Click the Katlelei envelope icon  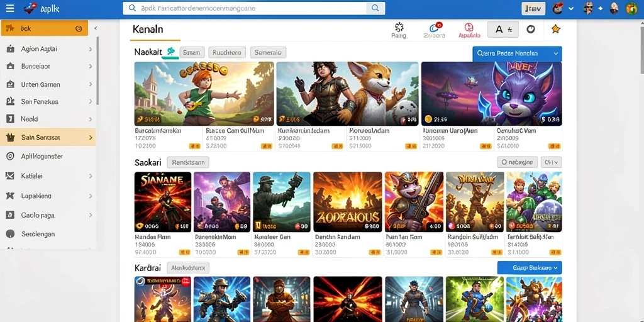point(10,176)
